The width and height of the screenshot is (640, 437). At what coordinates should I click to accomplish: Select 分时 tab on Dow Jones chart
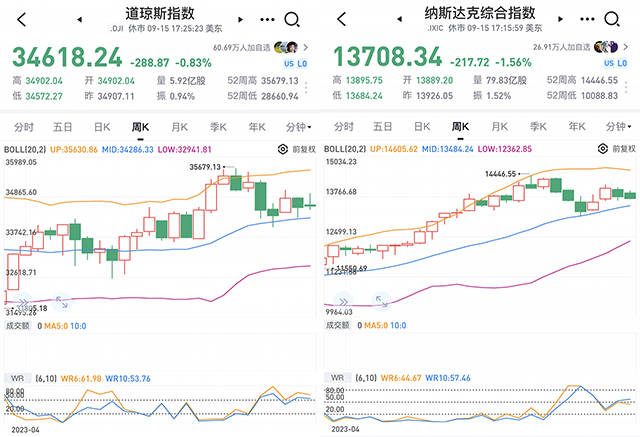pos(24,127)
